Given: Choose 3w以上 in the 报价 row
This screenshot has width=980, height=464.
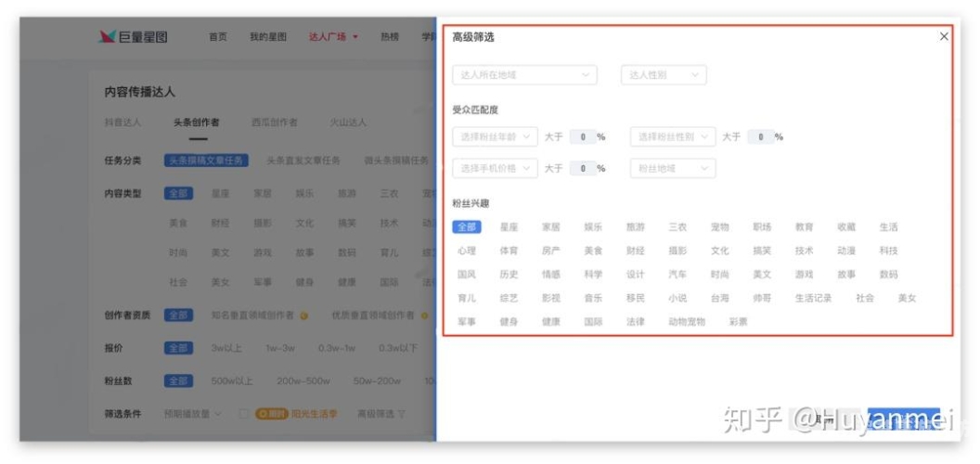Looking at the screenshot, I should [x=226, y=348].
